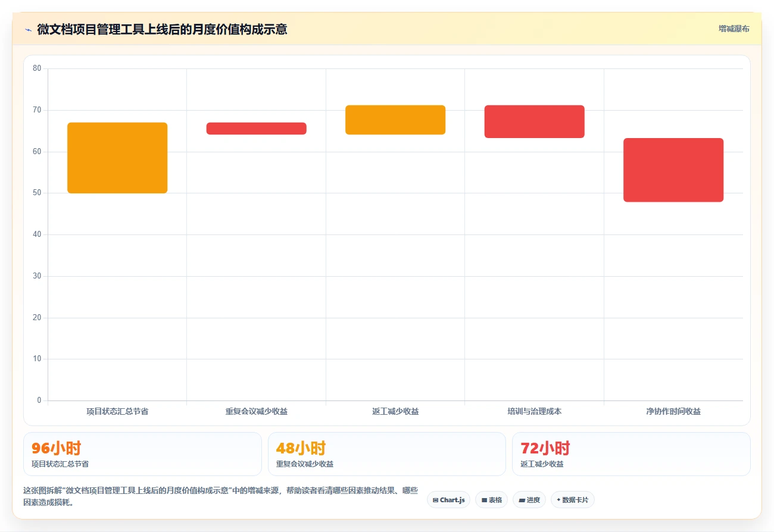Click the y-axis value 0
This screenshot has width=774, height=532.
(x=39, y=400)
